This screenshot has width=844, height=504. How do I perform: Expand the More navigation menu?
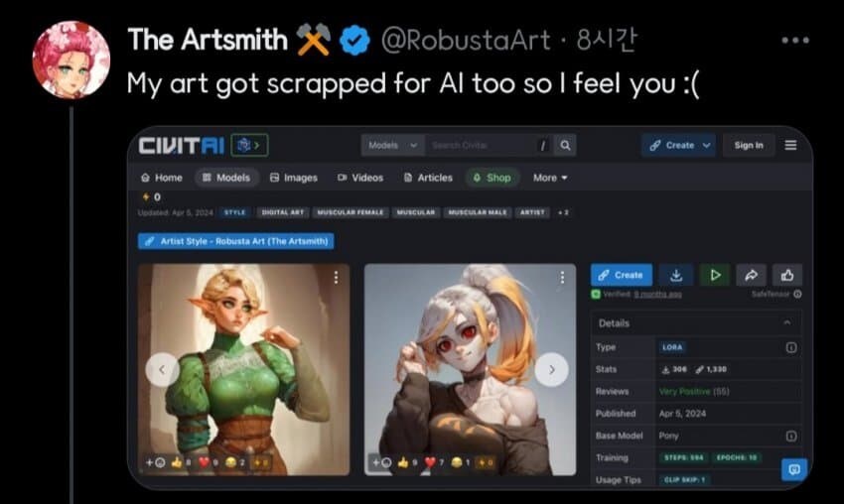click(550, 178)
